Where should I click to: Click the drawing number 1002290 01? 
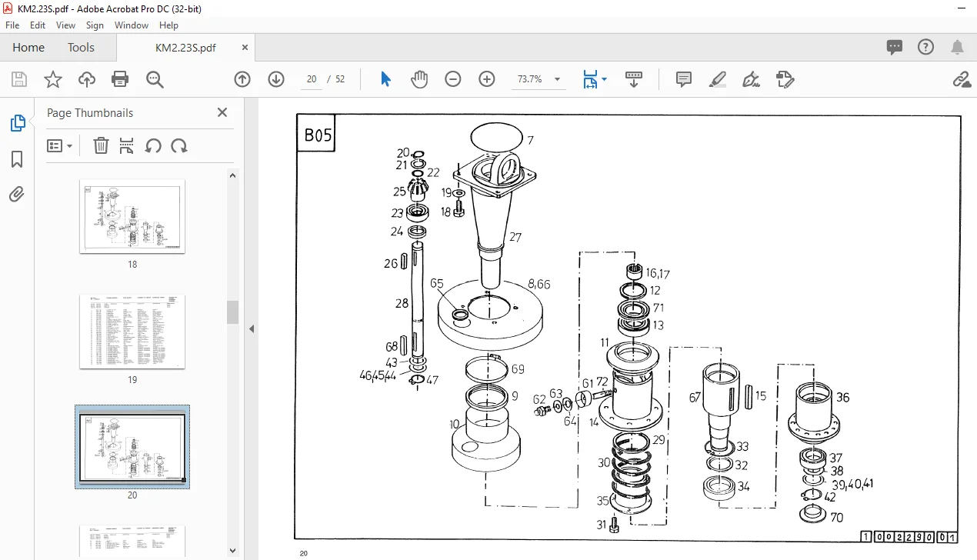coord(909,538)
